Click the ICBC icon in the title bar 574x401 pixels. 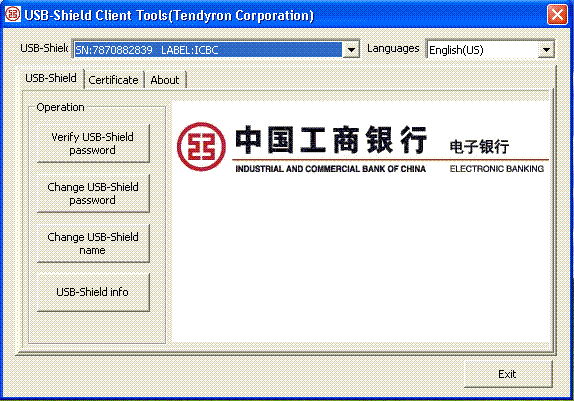pyautogui.click(x=13, y=14)
